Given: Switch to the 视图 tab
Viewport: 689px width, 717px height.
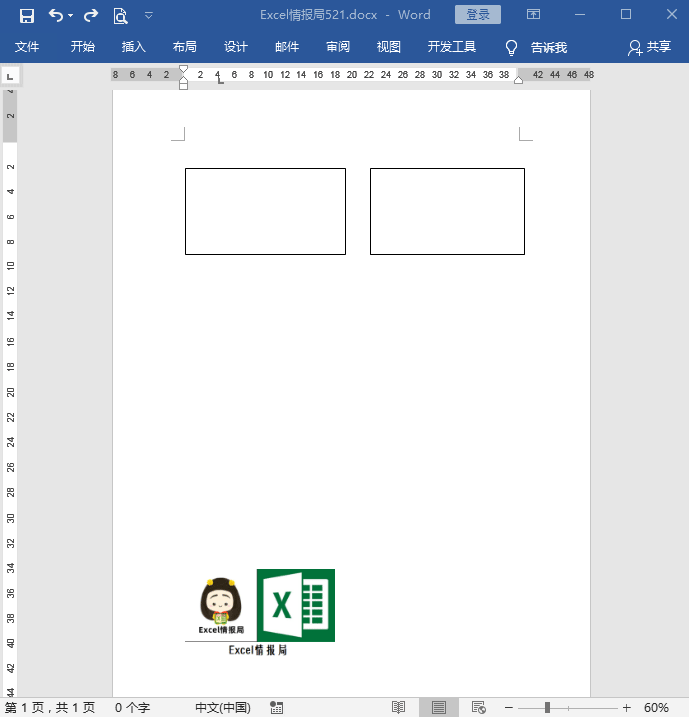Looking at the screenshot, I should 389,47.
